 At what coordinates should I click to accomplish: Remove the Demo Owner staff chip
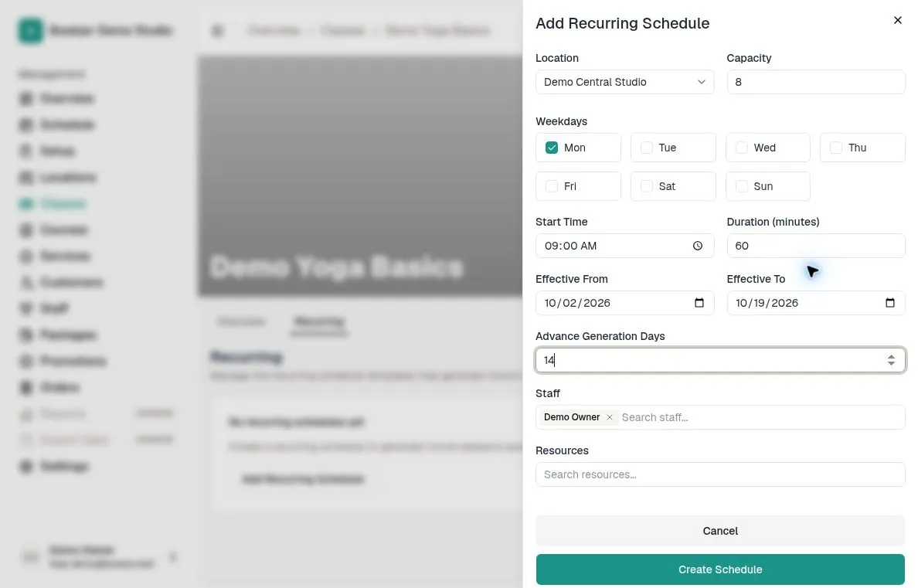(x=610, y=417)
